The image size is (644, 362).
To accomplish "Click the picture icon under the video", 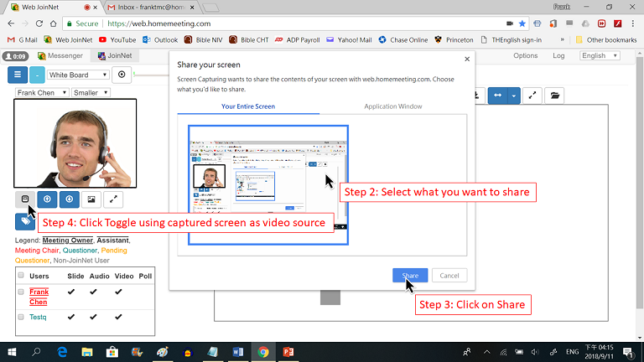I will tap(91, 199).
